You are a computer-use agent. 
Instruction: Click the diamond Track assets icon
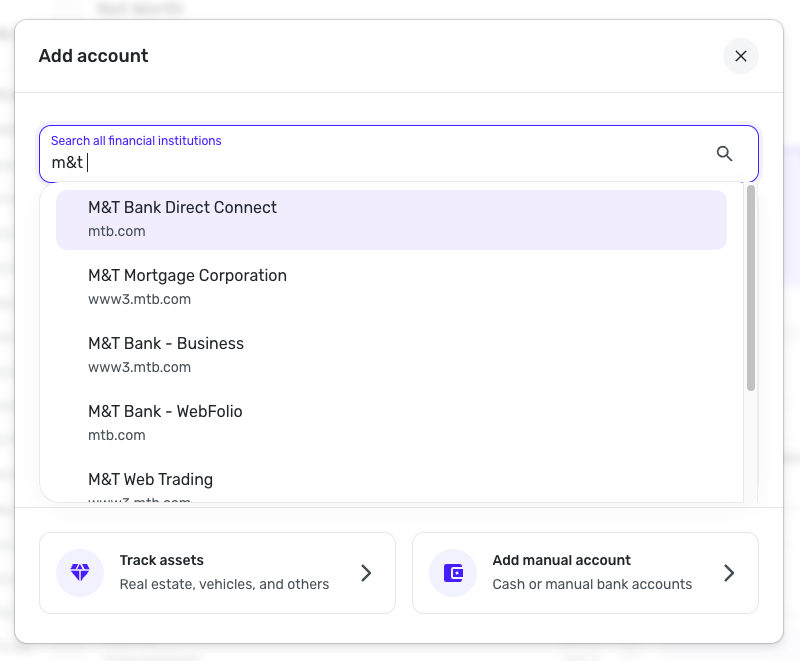point(80,573)
